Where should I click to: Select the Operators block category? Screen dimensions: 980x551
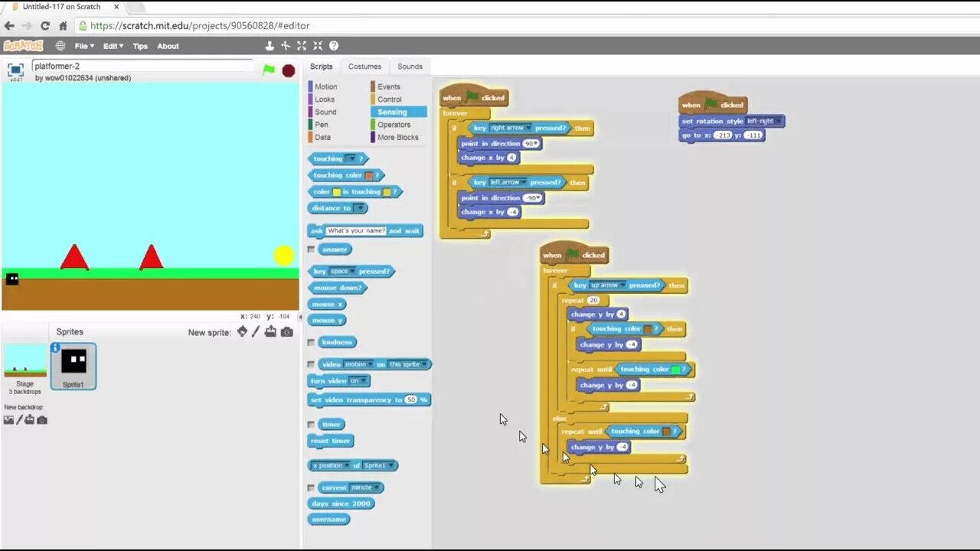point(394,125)
